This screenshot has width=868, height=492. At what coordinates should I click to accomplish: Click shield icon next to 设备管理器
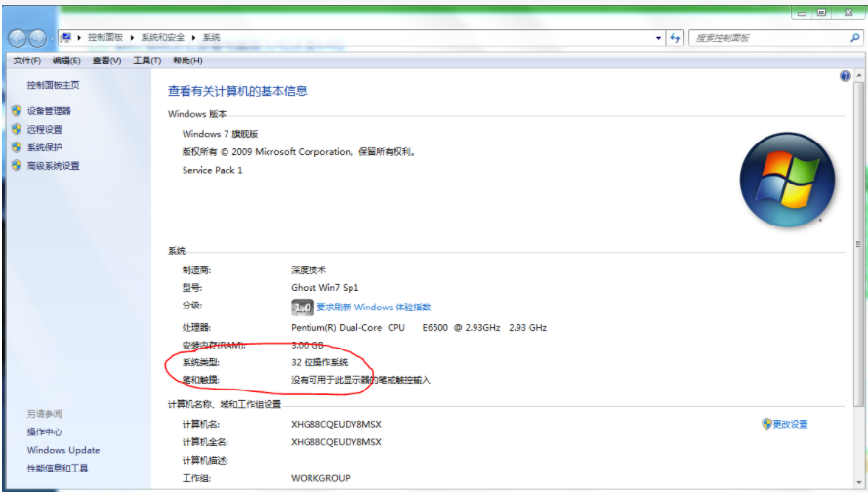(x=17, y=110)
